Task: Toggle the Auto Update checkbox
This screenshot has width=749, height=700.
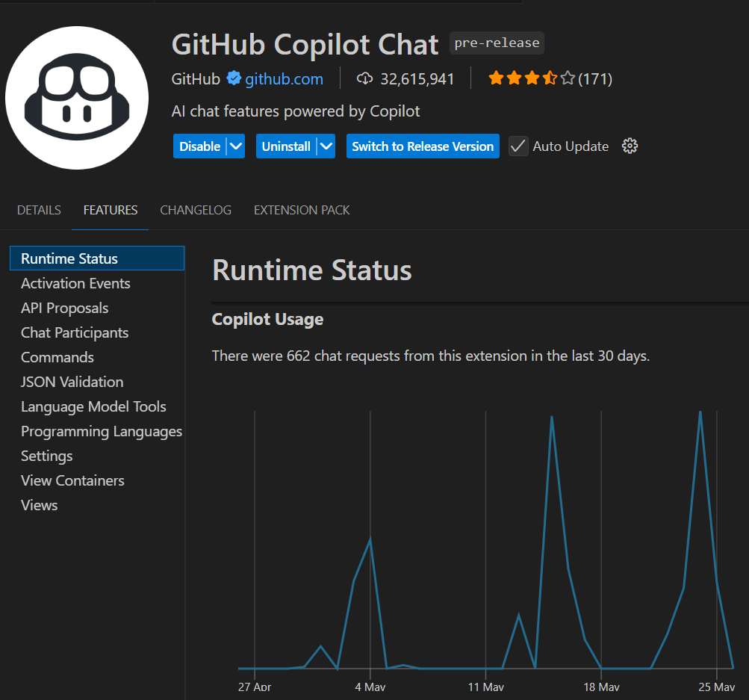Action: (518, 146)
